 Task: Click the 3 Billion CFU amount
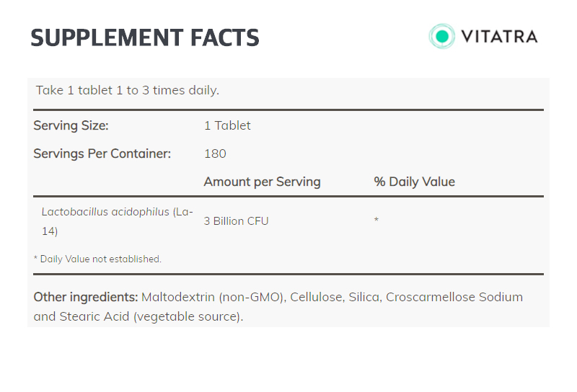237,221
